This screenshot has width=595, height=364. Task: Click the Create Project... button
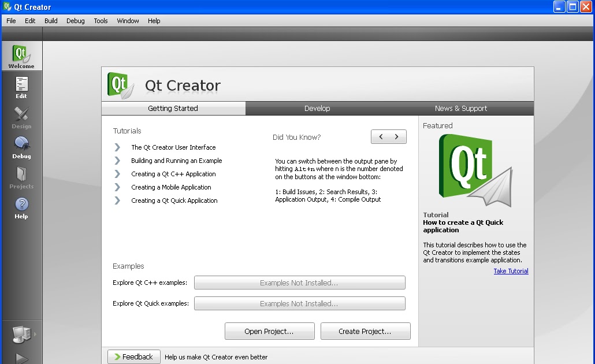point(365,332)
